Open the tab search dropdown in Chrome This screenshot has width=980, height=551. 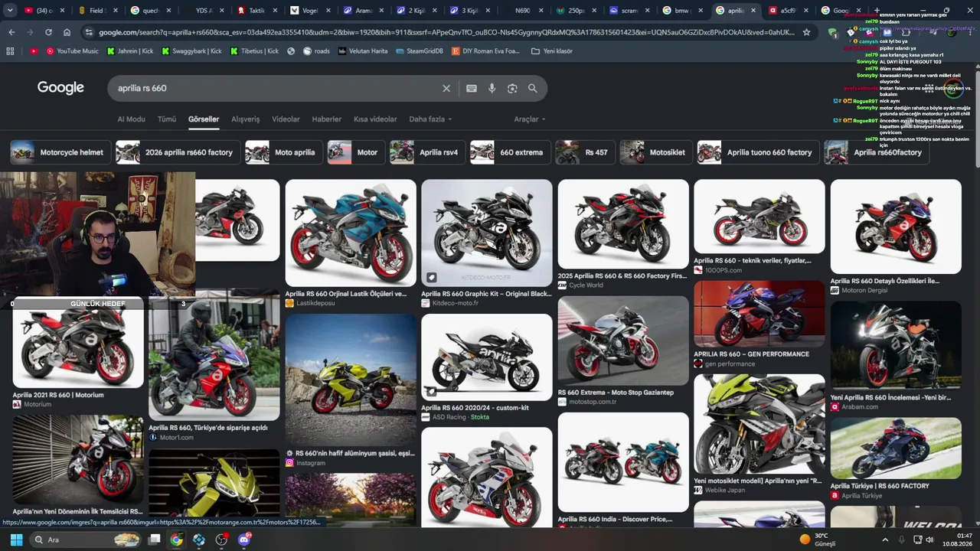(10, 11)
